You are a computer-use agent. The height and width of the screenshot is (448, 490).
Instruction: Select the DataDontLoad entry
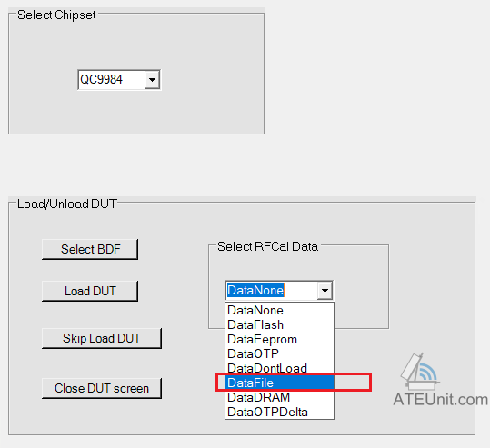click(x=280, y=368)
